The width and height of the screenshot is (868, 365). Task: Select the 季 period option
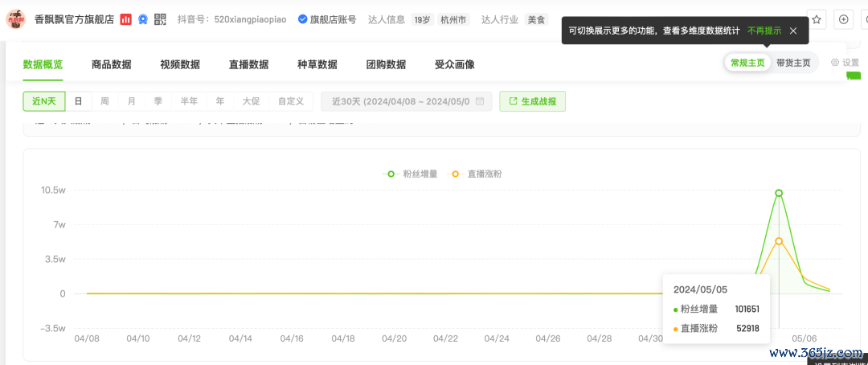tap(158, 101)
